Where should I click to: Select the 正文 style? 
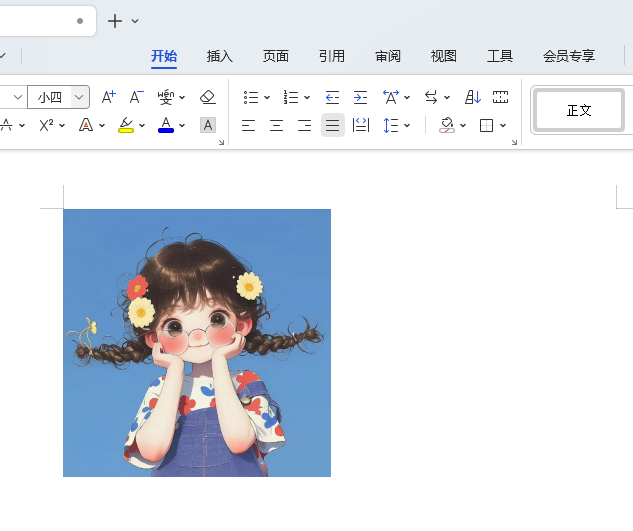[x=579, y=110]
